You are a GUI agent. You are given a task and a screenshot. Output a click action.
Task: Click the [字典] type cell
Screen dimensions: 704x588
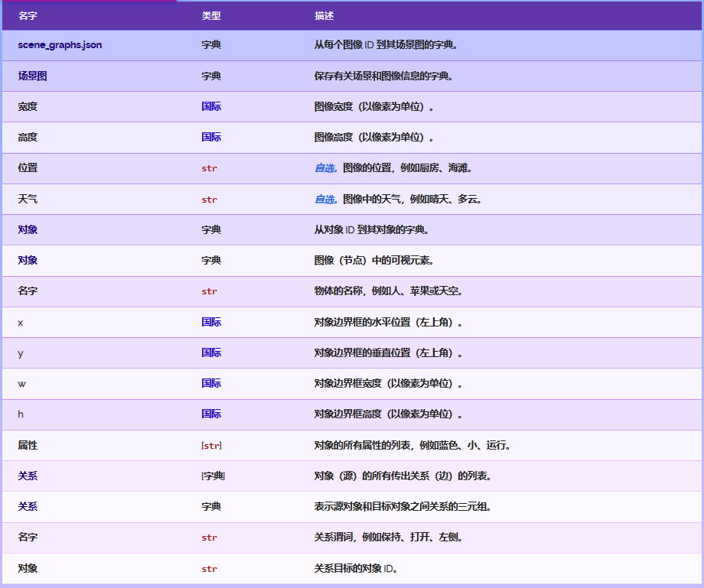(213, 476)
